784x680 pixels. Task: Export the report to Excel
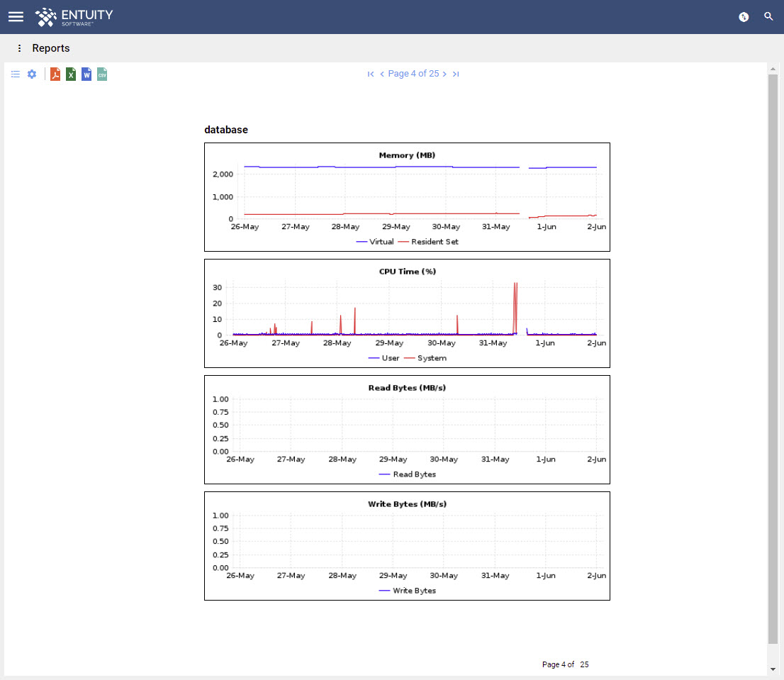click(71, 74)
